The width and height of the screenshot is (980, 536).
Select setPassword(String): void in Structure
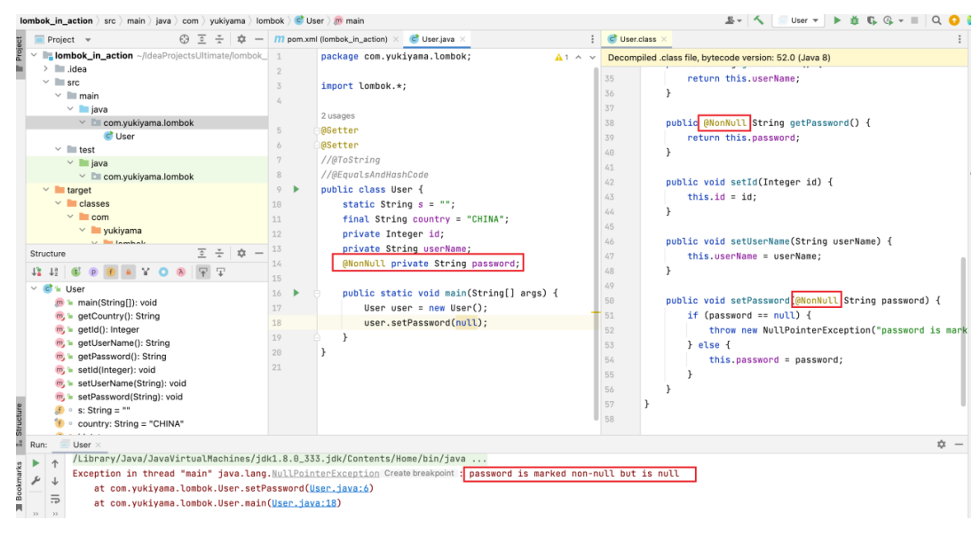pos(130,397)
